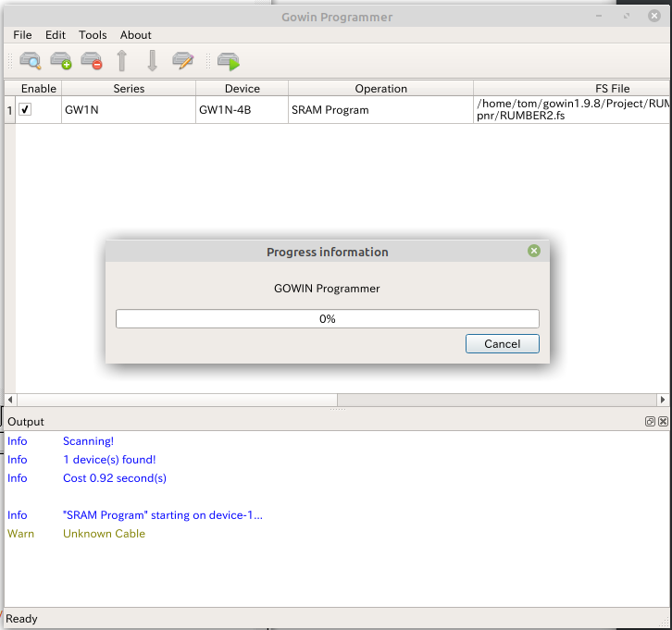The image size is (672, 630).
Task: Click the right scroll arrow of device table
Action: point(663,400)
